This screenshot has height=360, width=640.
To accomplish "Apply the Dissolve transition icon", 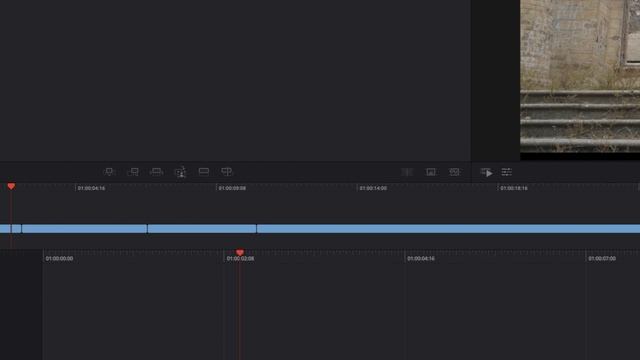I will (431, 172).
